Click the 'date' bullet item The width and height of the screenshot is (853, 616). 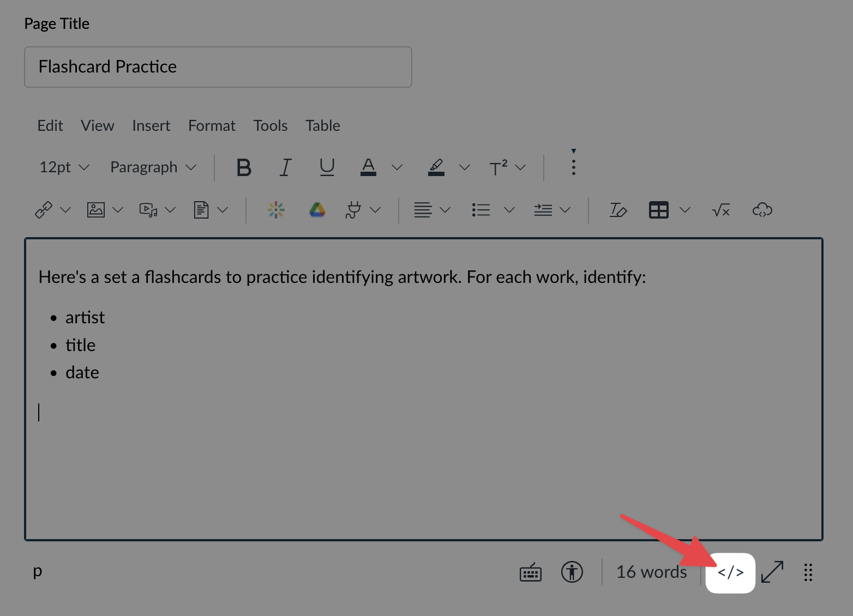point(82,372)
